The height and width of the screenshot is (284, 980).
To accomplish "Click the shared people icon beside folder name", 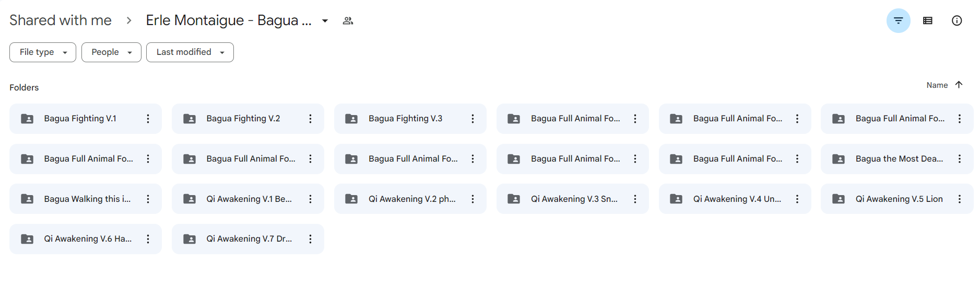I will coord(348,21).
